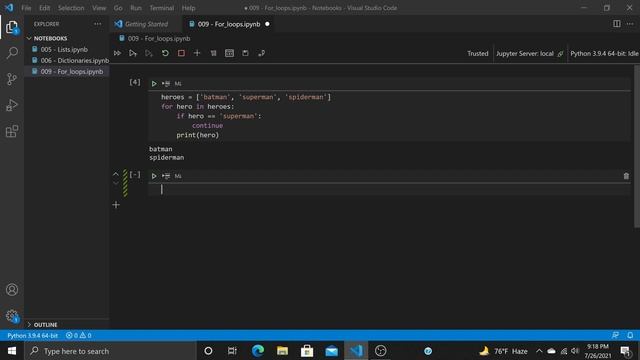The width and height of the screenshot is (640, 360).
Task: Run by line in cell [4]
Action: click(166, 84)
